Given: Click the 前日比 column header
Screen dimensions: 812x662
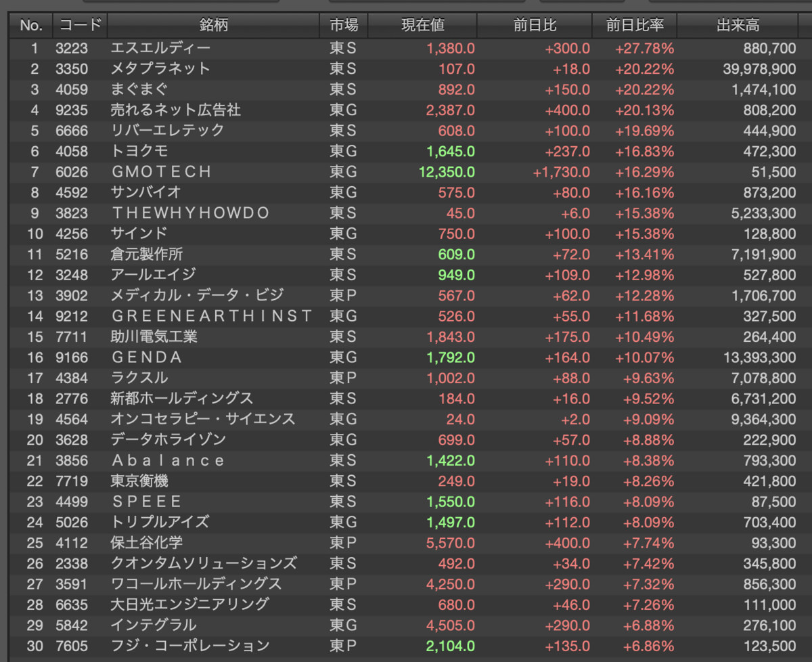Looking at the screenshot, I should click(535, 26).
